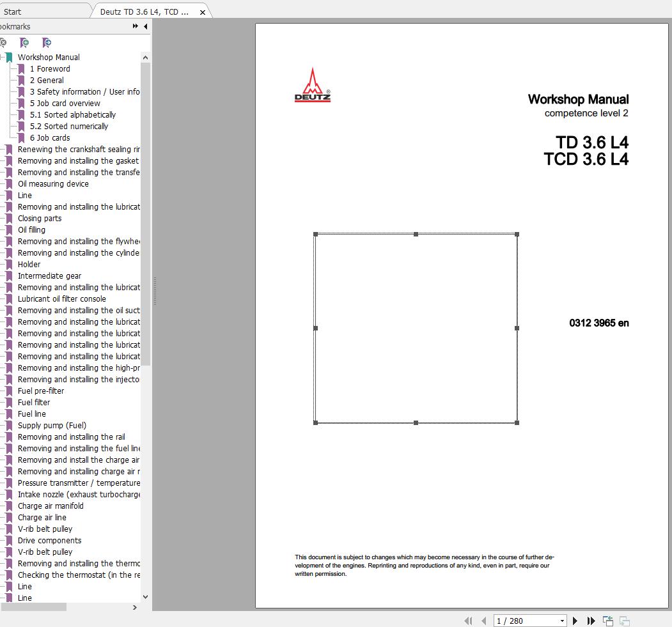Close the Deutz TD 3.6 L4 tab

pos(203,12)
